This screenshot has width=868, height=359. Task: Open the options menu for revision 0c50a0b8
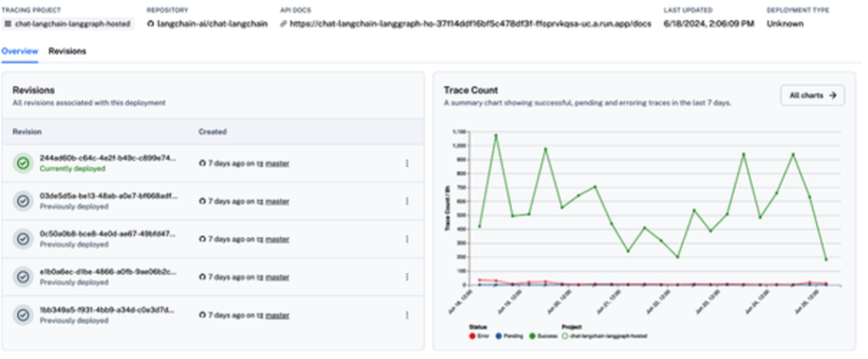click(407, 239)
